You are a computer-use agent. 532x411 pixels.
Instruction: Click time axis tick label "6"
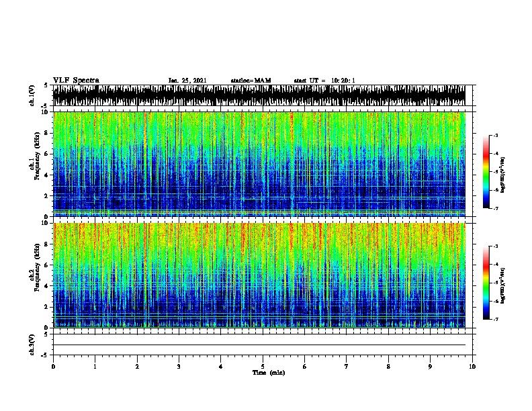coord(305,367)
